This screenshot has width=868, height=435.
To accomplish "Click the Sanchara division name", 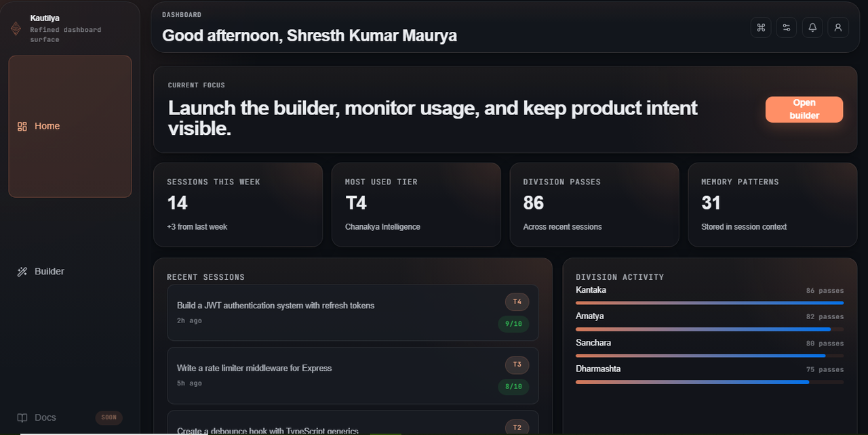I will point(593,343).
